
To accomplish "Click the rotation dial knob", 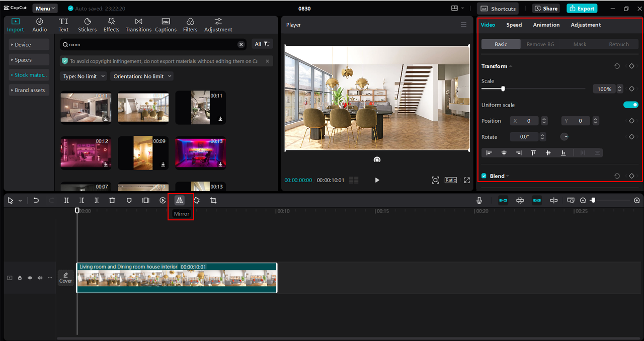I will (x=565, y=137).
